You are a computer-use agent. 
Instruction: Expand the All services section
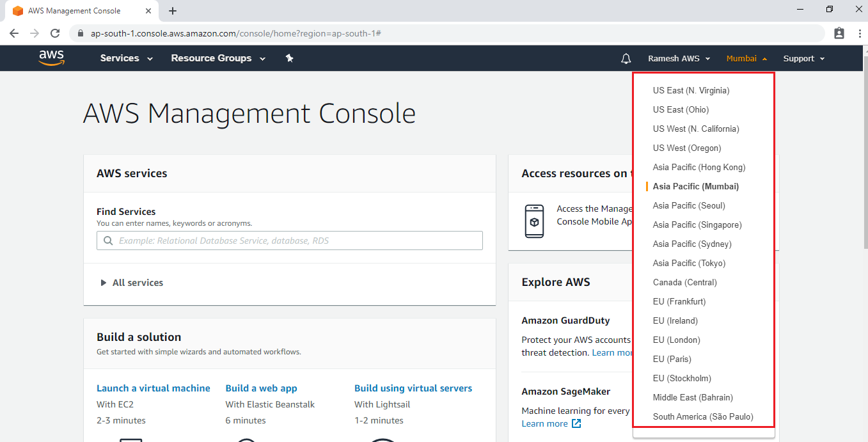click(132, 283)
